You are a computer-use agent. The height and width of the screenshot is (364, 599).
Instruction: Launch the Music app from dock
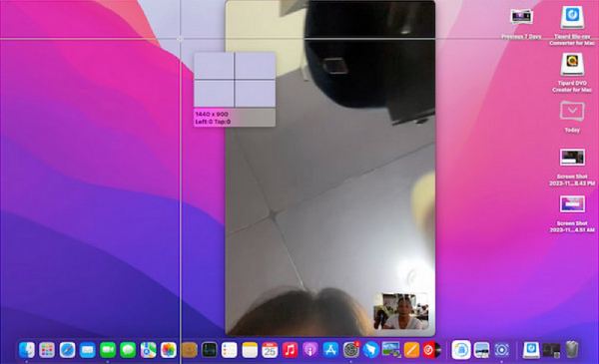(290, 350)
